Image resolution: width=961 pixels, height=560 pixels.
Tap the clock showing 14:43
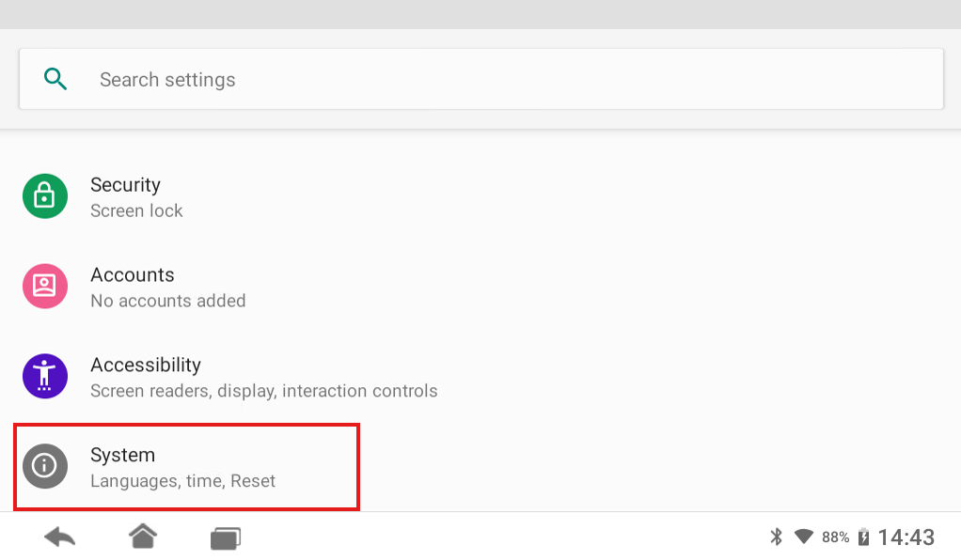pos(905,537)
